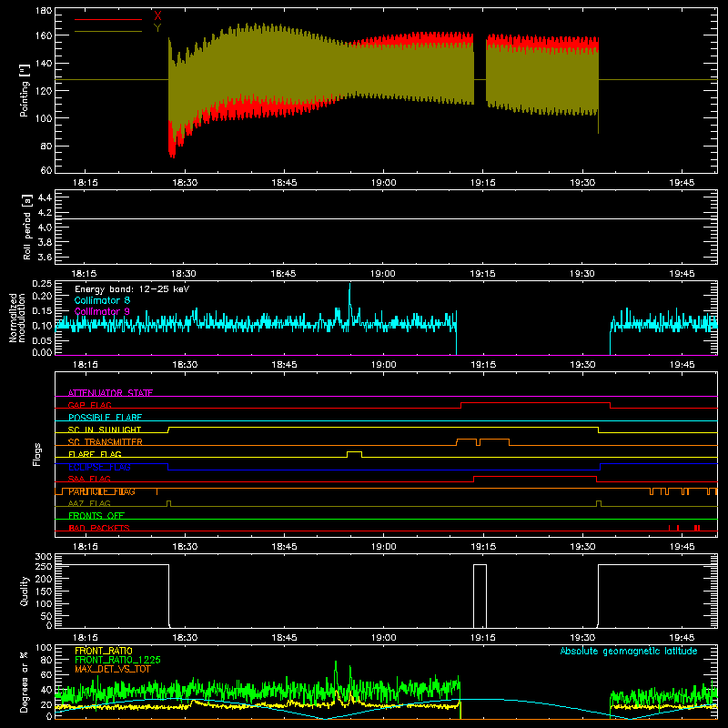This screenshot has width=728, height=728.
Task: Click the orange PARTICLE_FLAG label
Action: (102, 491)
